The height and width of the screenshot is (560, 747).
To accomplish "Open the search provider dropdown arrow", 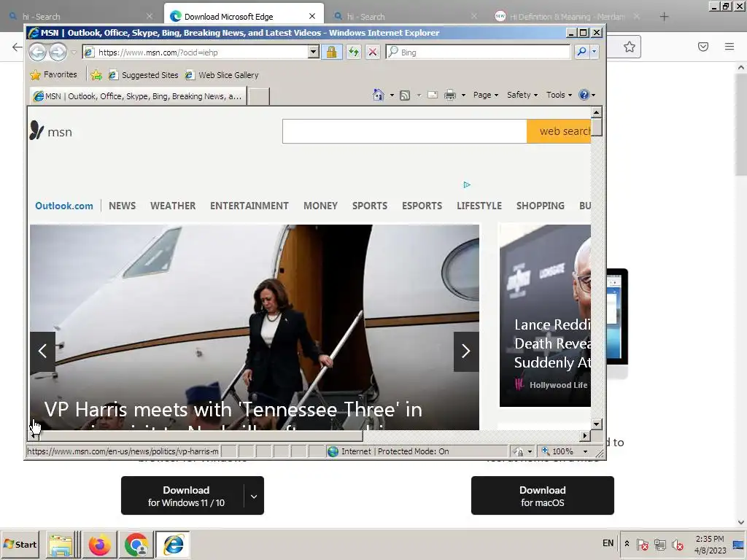I will 594,52.
